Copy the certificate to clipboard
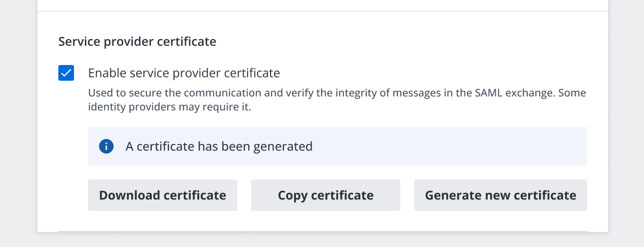Viewport: 644px width, 247px height. click(325, 195)
